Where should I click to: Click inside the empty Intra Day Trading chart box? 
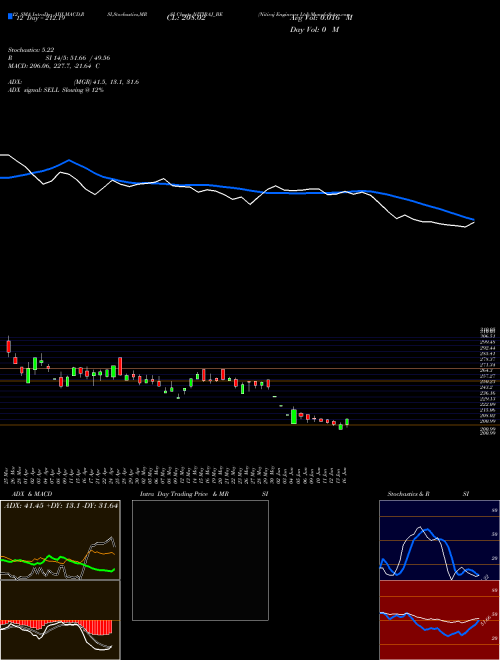tap(200, 560)
